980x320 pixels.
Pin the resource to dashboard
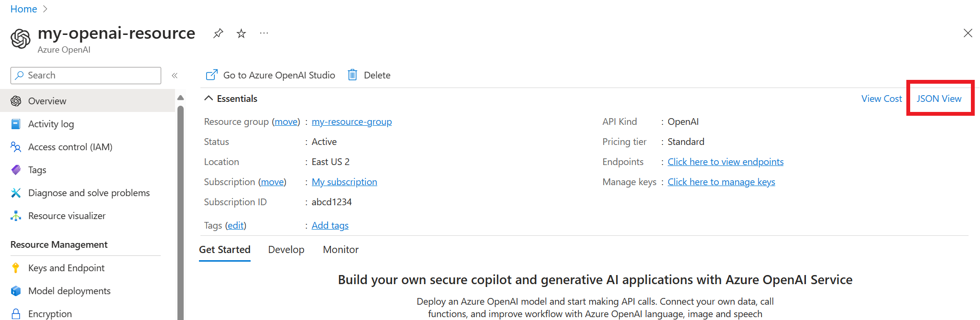(x=218, y=33)
